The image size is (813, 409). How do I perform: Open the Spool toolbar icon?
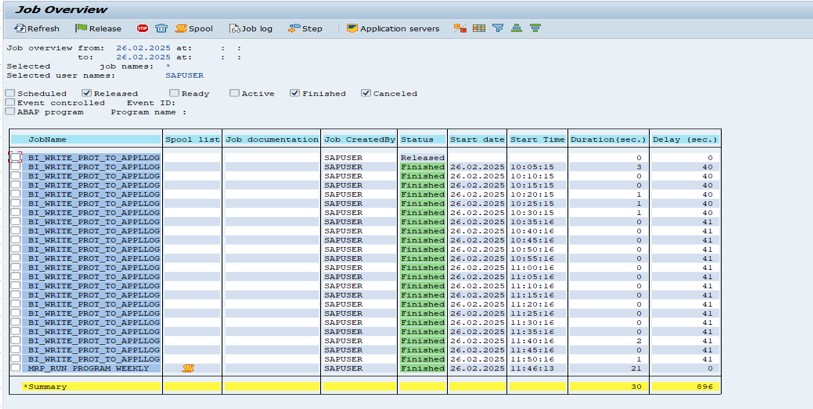pos(181,29)
